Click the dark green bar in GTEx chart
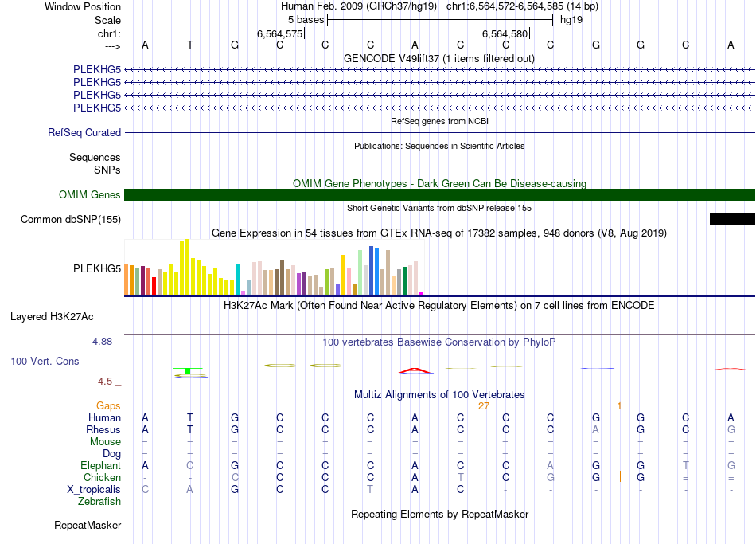The height and width of the screenshot is (544, 756). [404, 280]
